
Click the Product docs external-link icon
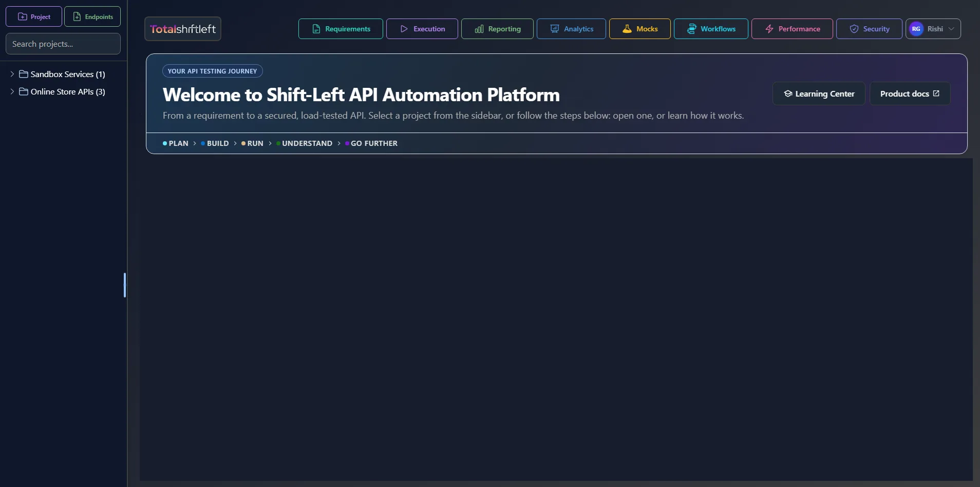[x=936, y=93]
